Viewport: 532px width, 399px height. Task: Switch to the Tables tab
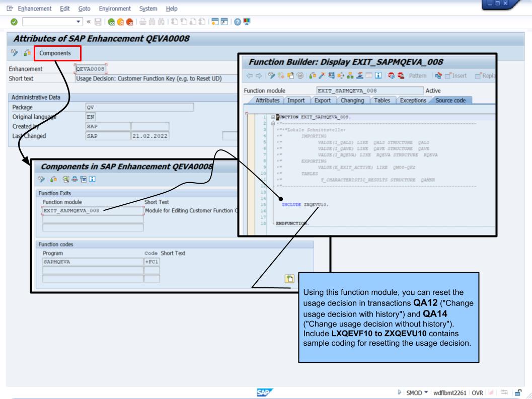[382, 101]
